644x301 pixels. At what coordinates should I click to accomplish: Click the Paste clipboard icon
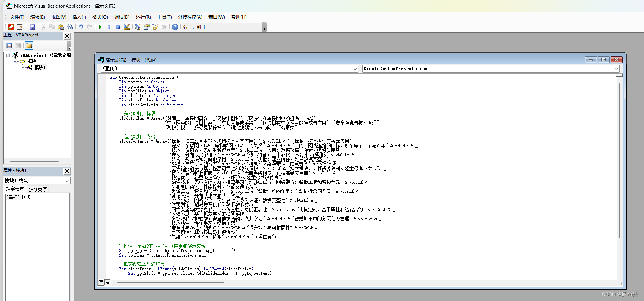pyautogui.click(x=61, y=27)
